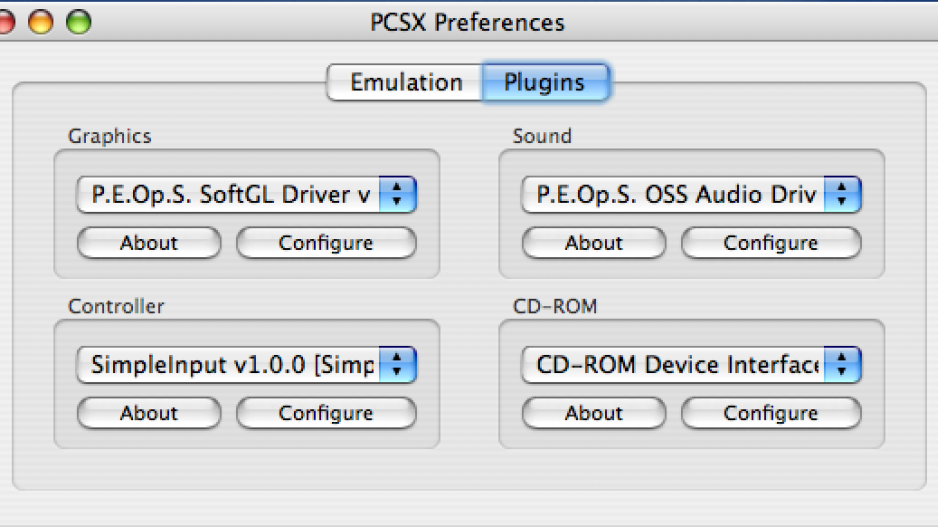This screenshot has height=527, width=938.
Task: Configure the SimpleInput controller plugin
Action: (326, 413)
